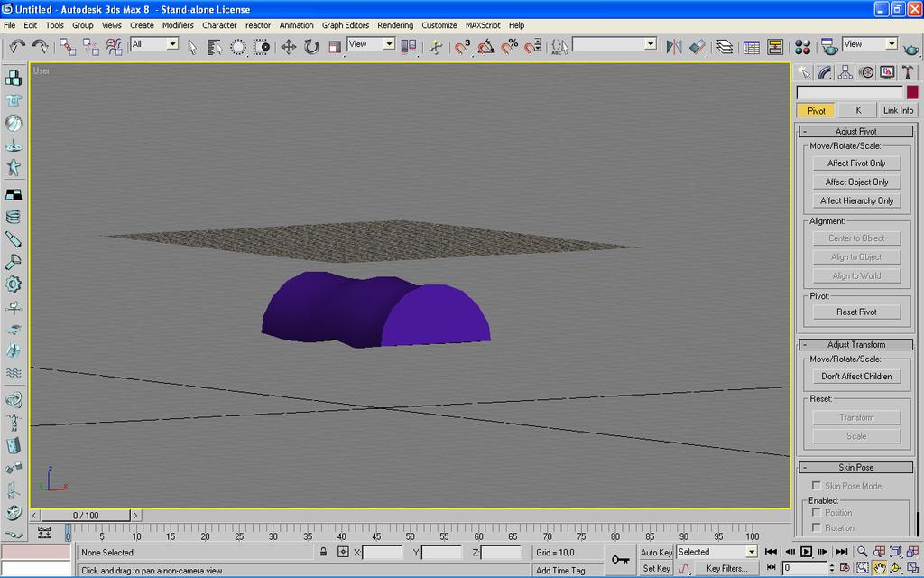
Task: Open the Material Editor icon
Action: point(802,47)
